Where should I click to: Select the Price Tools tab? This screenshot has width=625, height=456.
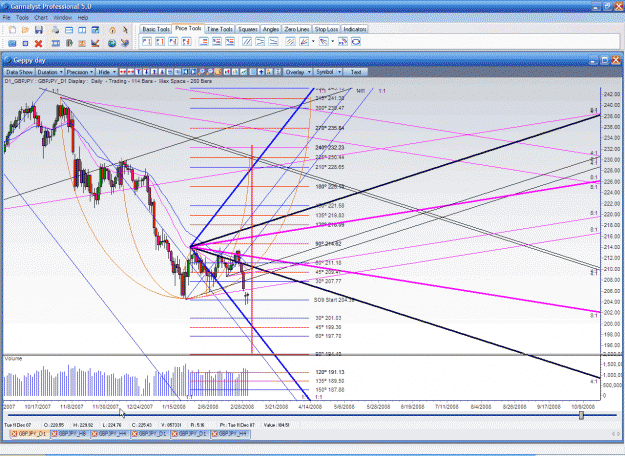[x=188, y=28]
